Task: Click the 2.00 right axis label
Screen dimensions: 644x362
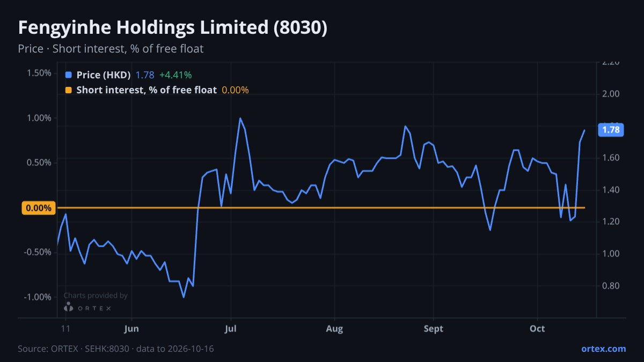Action: point(611,94)
